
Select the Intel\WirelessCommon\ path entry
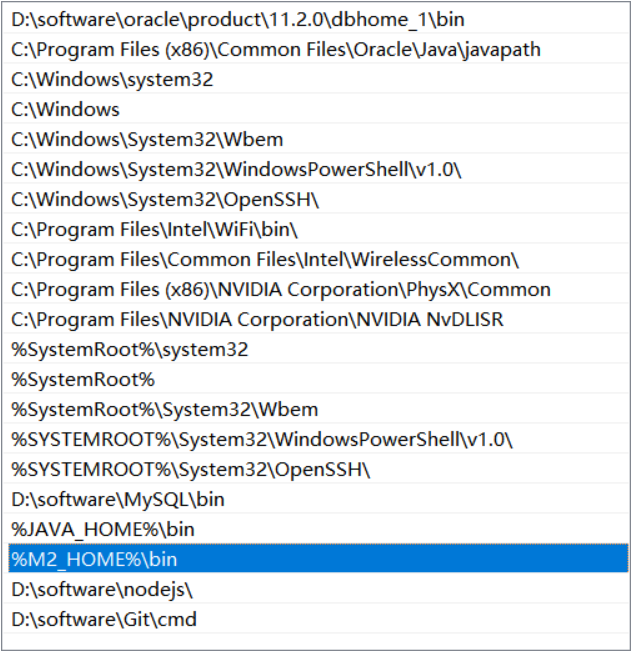317,259
